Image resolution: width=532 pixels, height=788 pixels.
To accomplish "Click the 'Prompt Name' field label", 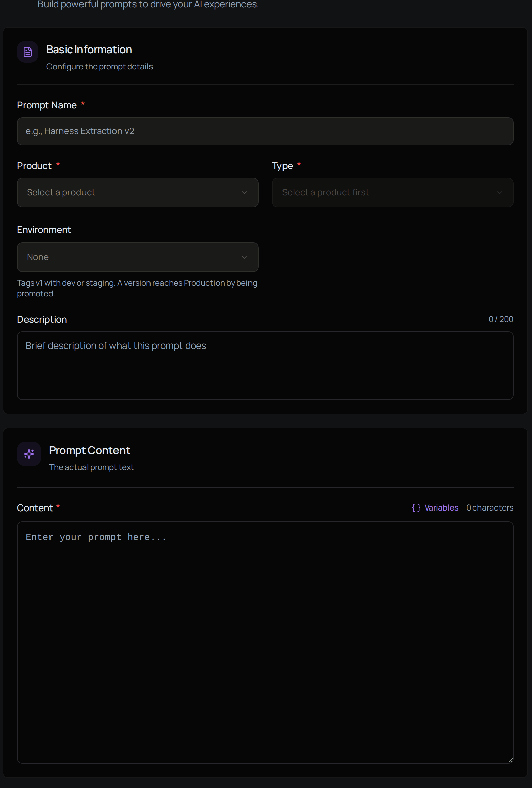I will pos(47,105).
